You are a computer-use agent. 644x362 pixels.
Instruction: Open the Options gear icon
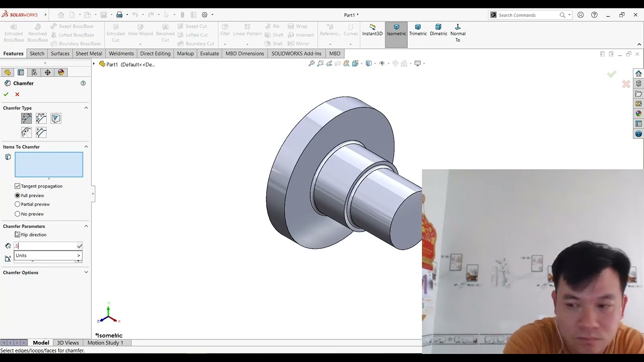click(x=204, y=15)
